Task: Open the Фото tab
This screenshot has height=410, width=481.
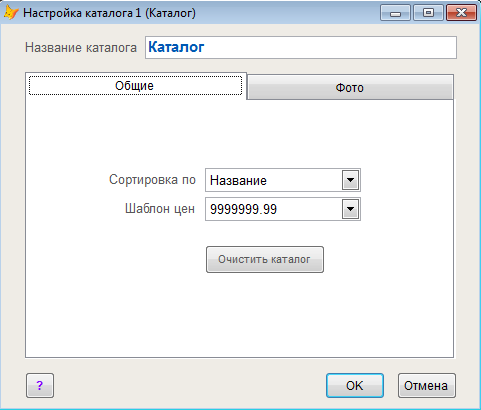Action: pos(350,87)
